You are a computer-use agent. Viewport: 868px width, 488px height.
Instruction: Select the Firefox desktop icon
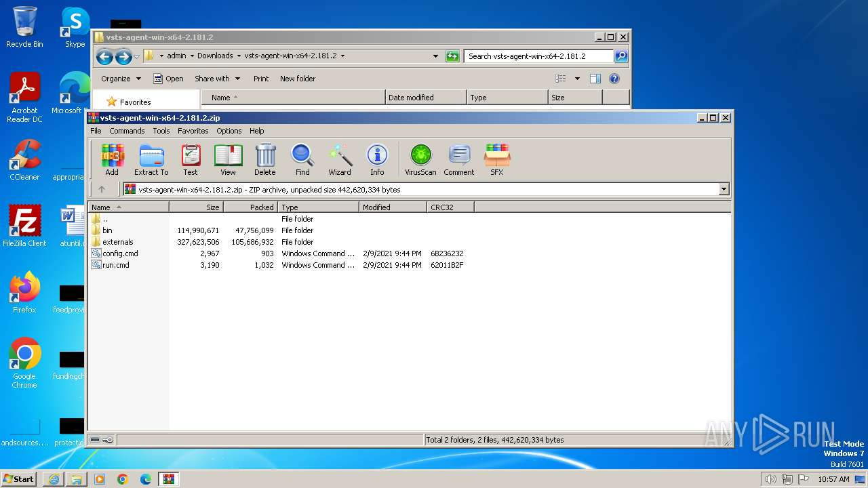[24, 293]
